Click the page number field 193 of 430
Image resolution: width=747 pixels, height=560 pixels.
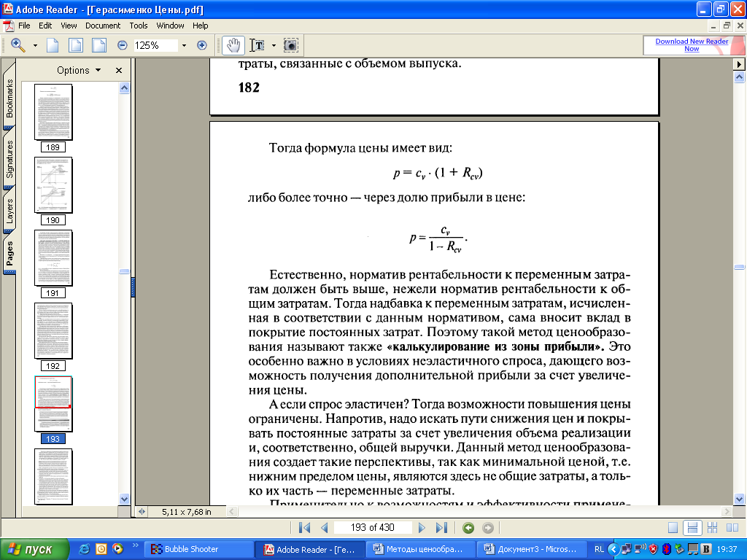point(373,528)
